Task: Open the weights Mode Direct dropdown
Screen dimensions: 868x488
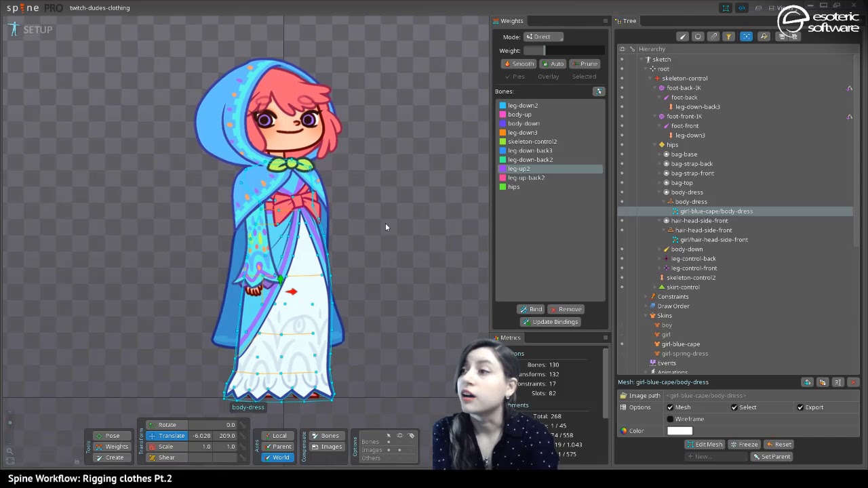Action: [x=544, y=37]
